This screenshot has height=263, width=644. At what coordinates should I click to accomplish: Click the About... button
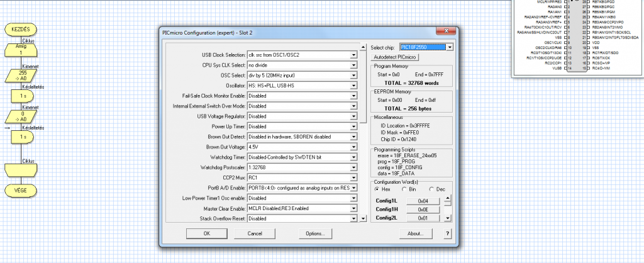pos(416,233)
